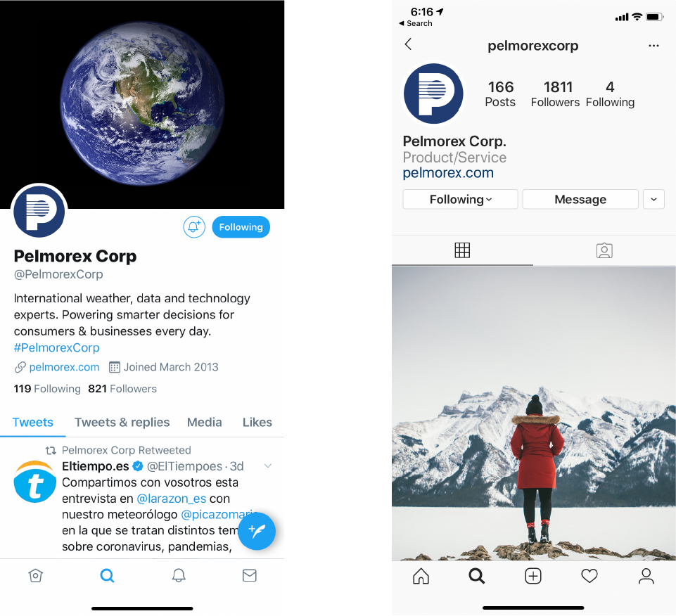Expand suggested accounts chevron beside Message
The height and width of the screenshot is (616, 676).
point(653,199)
